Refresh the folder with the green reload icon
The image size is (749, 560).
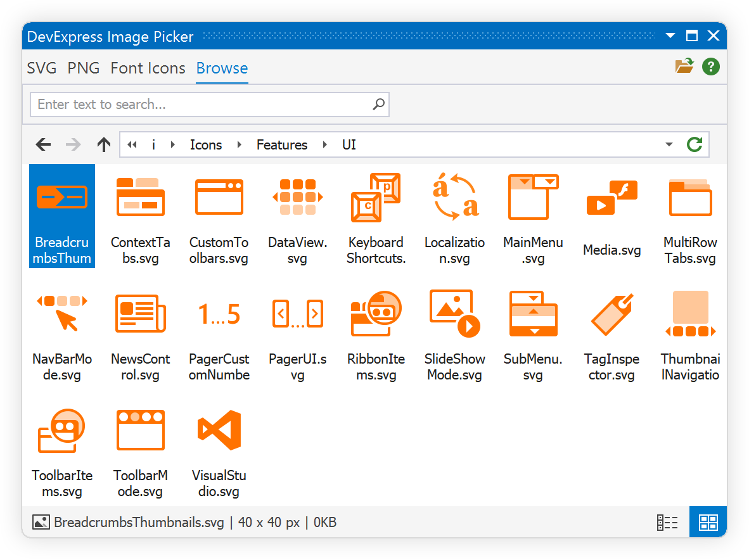(x=695, y=144)
